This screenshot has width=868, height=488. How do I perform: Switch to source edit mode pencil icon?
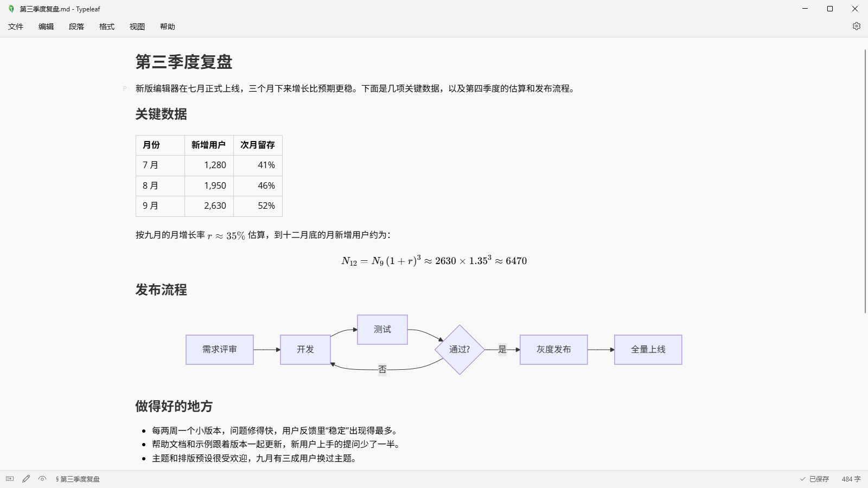tap(26, 479)
